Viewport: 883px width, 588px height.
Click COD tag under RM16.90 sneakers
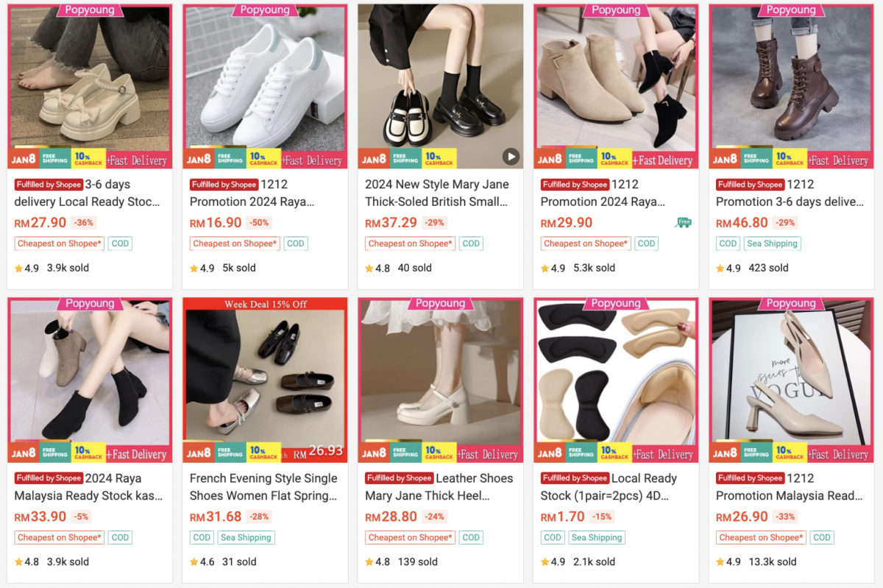coord(296,244)
